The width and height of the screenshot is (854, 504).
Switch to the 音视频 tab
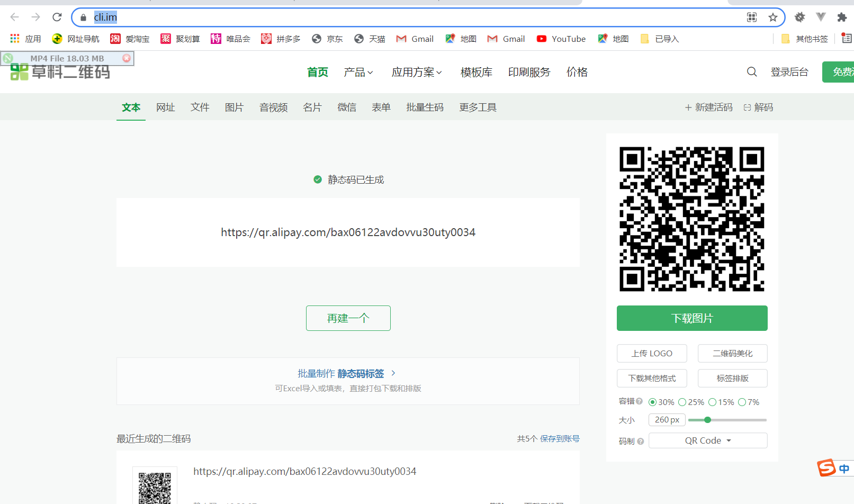[x=273, y=107]
